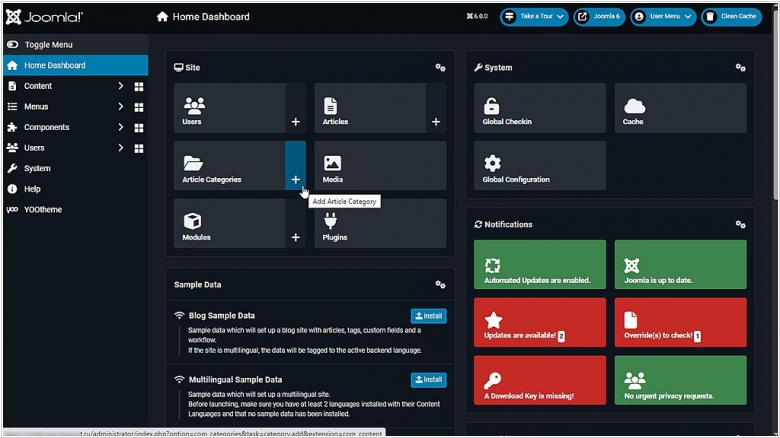Image resolution: width=780 pixels, height=438 pixels.
Task: Open Global Configuration gear tile
Action: pos(539,166)
